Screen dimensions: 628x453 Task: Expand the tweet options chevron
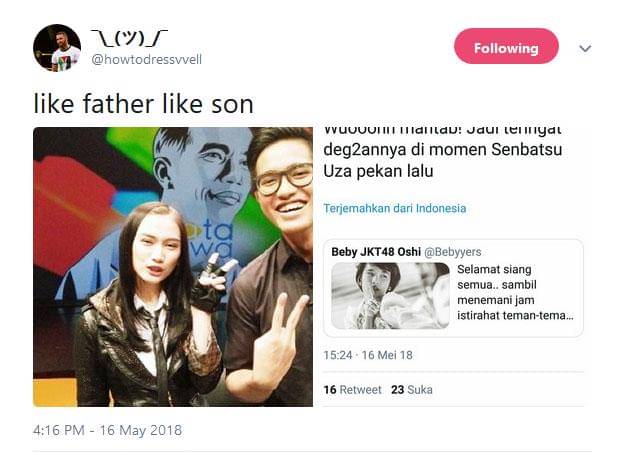(x=585, y=48)
